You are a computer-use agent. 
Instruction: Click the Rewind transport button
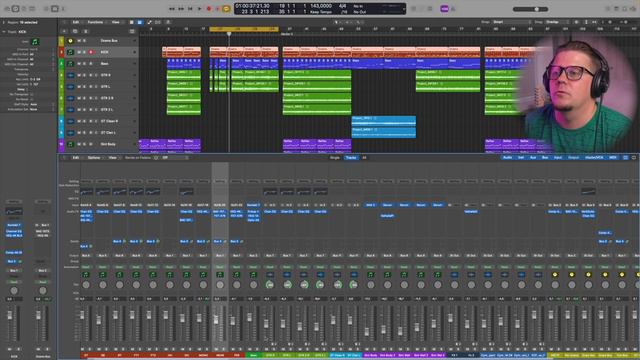point(172,9)
